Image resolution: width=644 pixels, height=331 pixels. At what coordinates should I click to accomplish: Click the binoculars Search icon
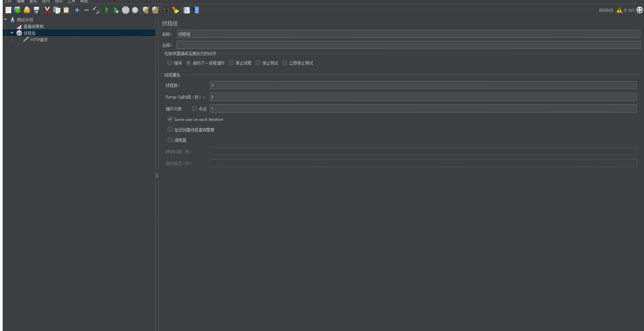(166, 10)
